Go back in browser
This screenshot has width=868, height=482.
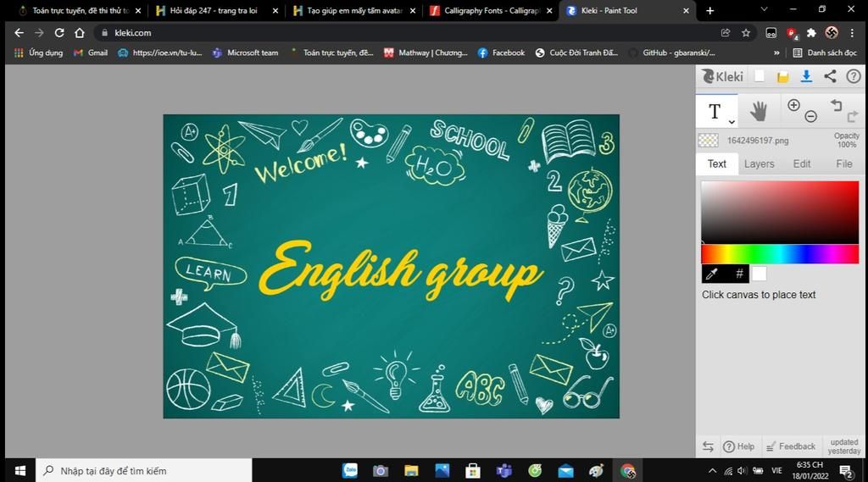tap(19, 33)
